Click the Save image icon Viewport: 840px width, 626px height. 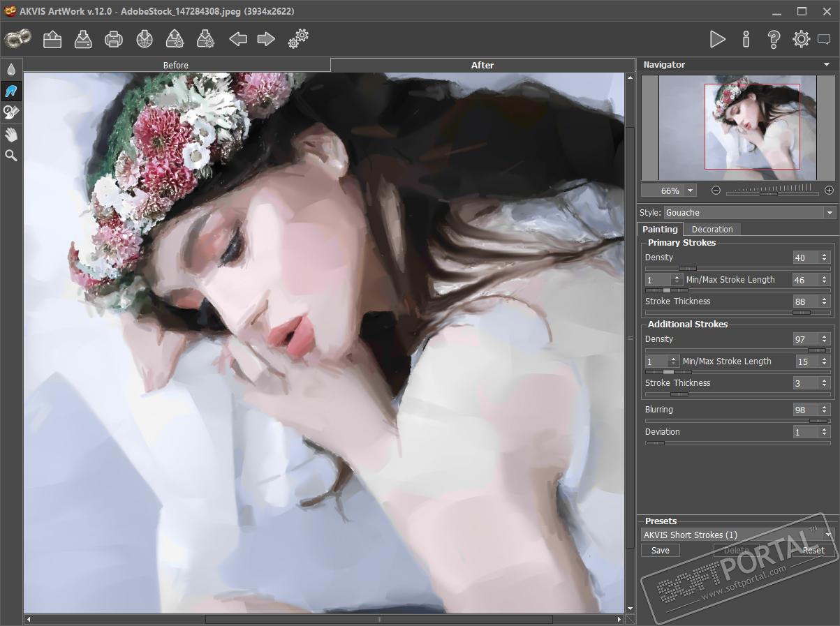point(83,39)
